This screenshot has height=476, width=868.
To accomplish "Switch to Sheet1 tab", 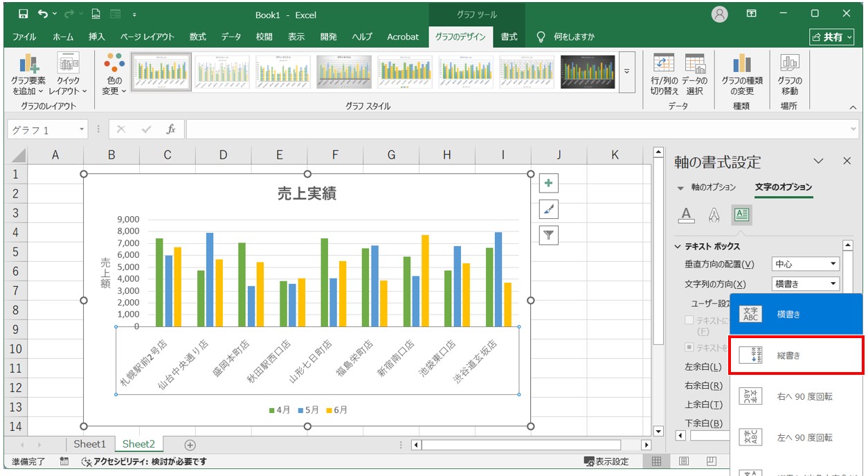I will (x=90, y=444).
